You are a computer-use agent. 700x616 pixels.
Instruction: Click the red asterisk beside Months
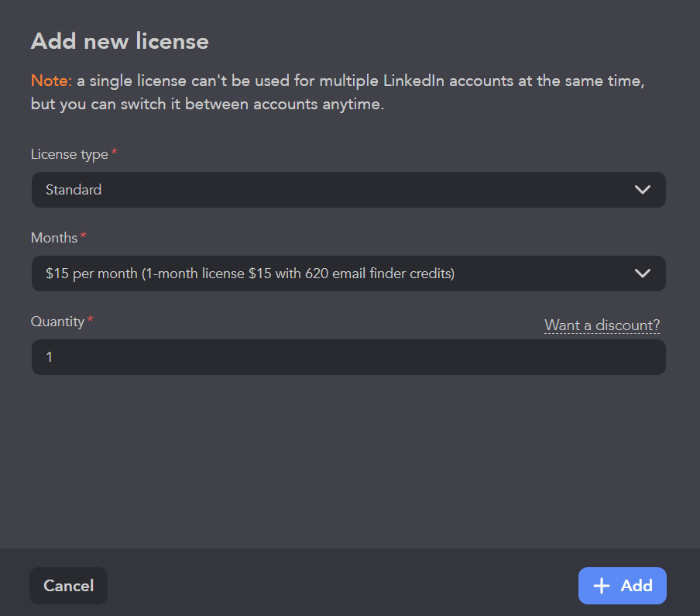pyautogui.click(x=82, y=236)
